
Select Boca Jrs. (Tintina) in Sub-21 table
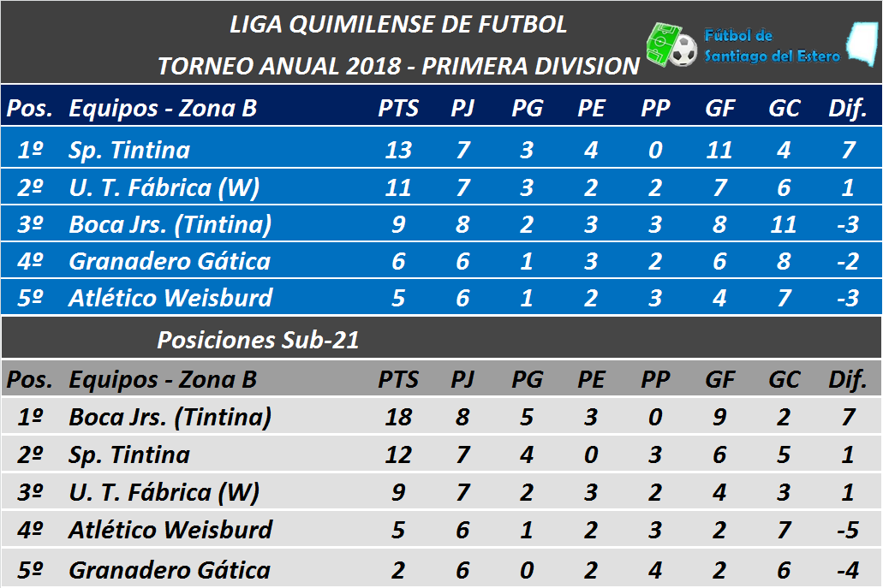[x=170, y=418]
